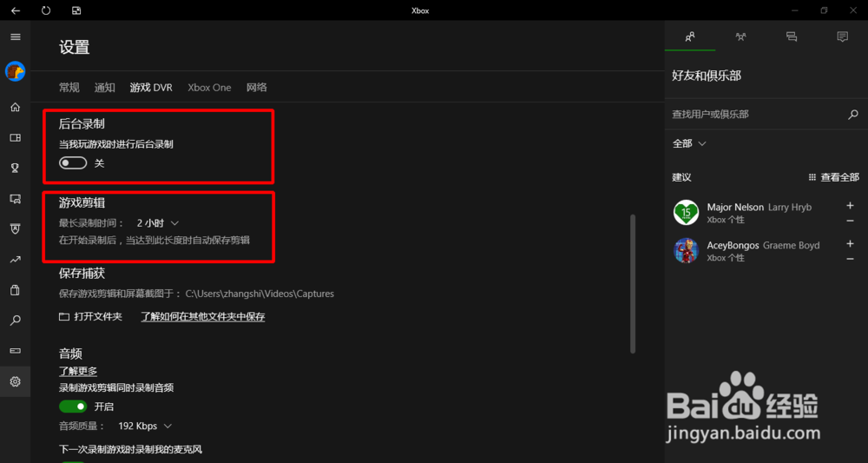Click the search magnifier in left sidebar
Screen dimensions: 868x463
point(16,321)
